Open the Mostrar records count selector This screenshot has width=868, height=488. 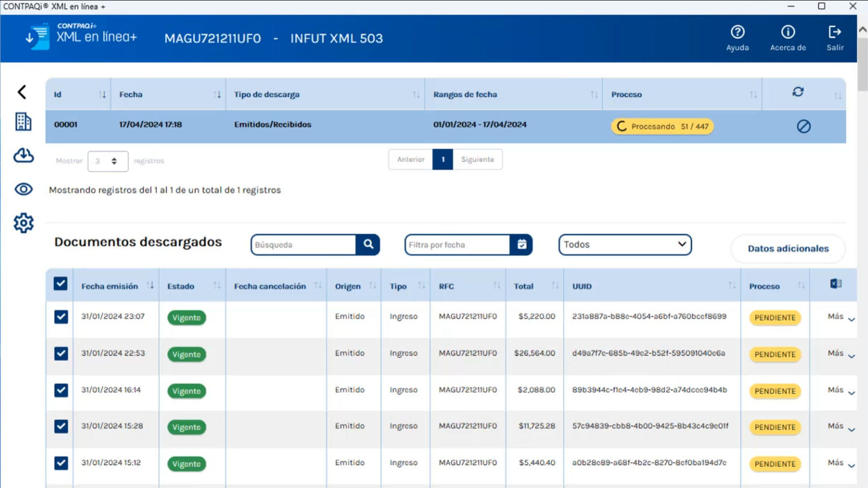107,161
